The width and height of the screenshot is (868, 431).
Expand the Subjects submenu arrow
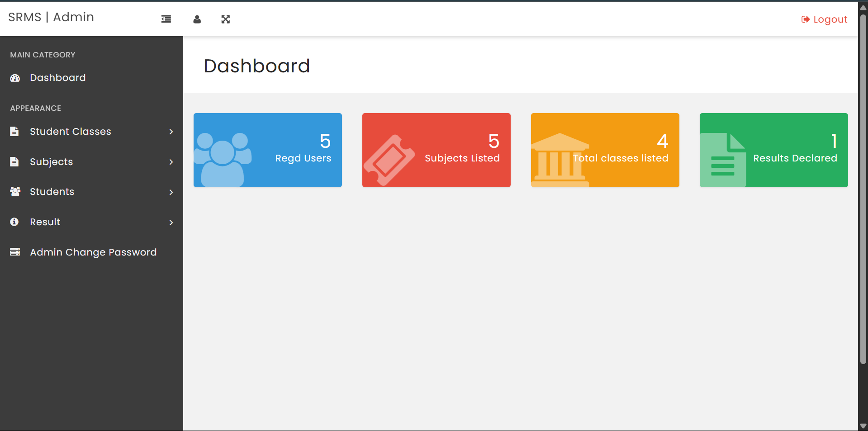pos(171,162)
